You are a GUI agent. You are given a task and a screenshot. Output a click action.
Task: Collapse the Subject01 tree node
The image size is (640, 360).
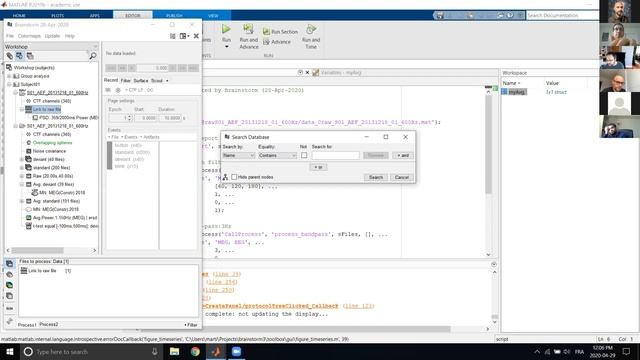point(9,84)
